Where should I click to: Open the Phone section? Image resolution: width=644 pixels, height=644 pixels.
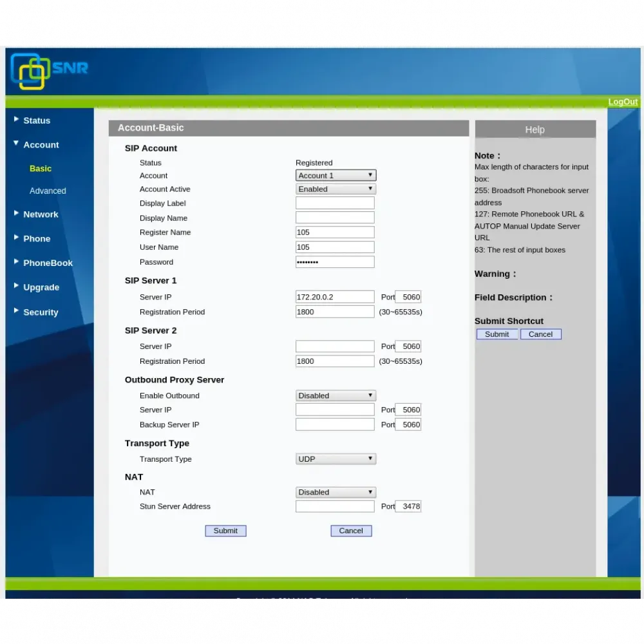(37, 239)
